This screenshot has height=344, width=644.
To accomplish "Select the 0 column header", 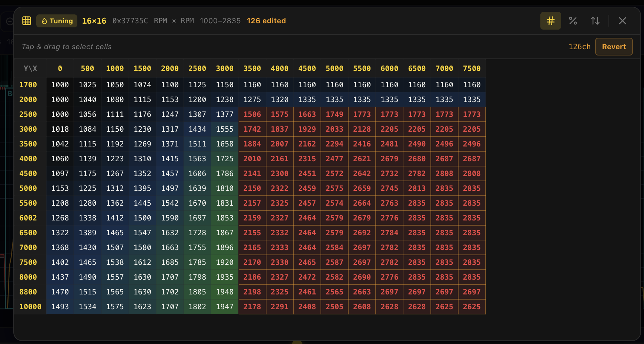I will click(x=60, y=68).
